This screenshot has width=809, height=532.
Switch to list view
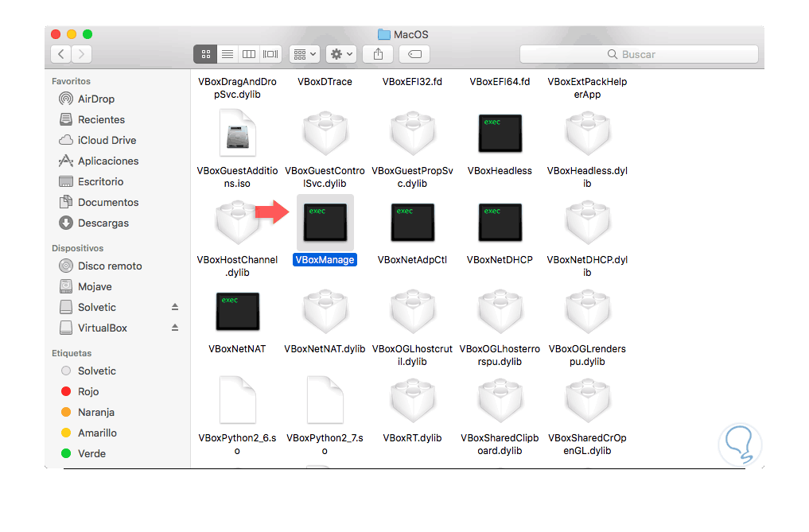tap(228, 54)
